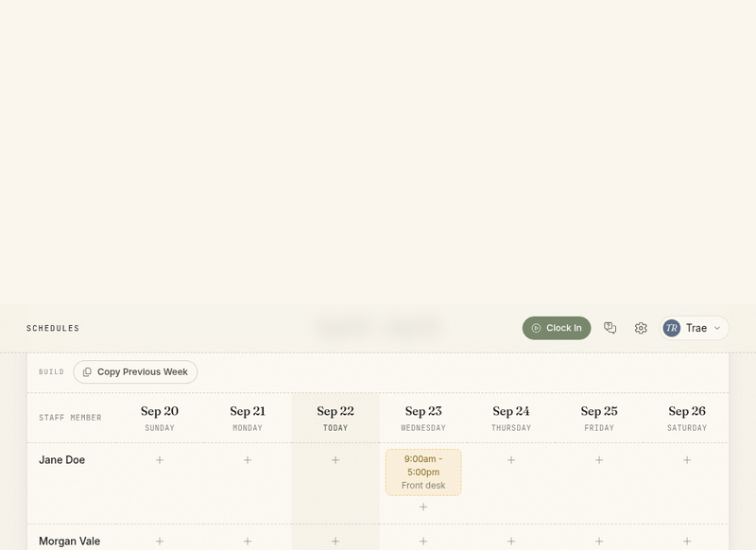The image size is (756, 550).
Task: Click the Sep 20 Sunday column header
Action: [x=160, y=418]
